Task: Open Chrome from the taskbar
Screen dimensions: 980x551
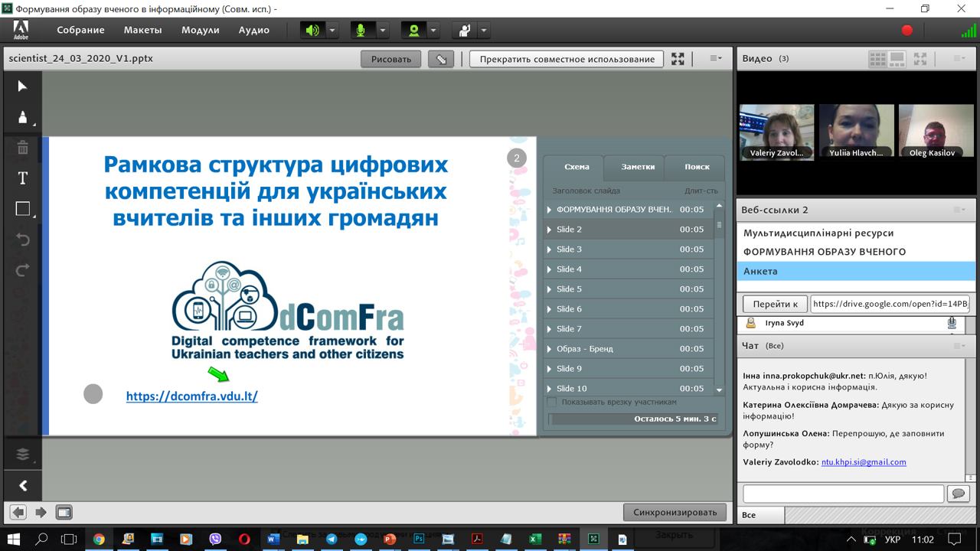Action: [x=99, y=539]
